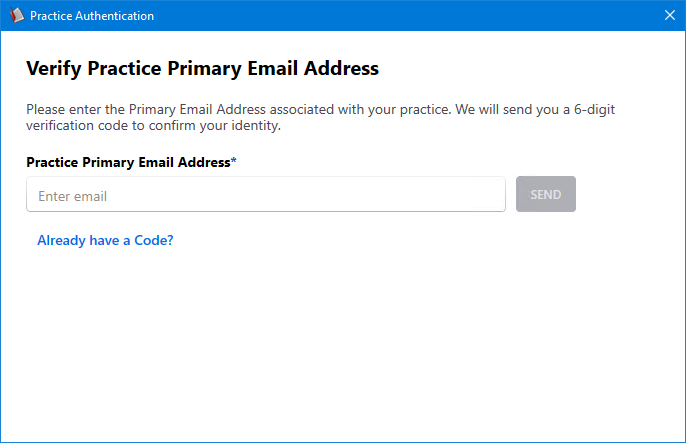Click the first line of the instruction paragraph

pyautogui.click(x=340, y=108)
